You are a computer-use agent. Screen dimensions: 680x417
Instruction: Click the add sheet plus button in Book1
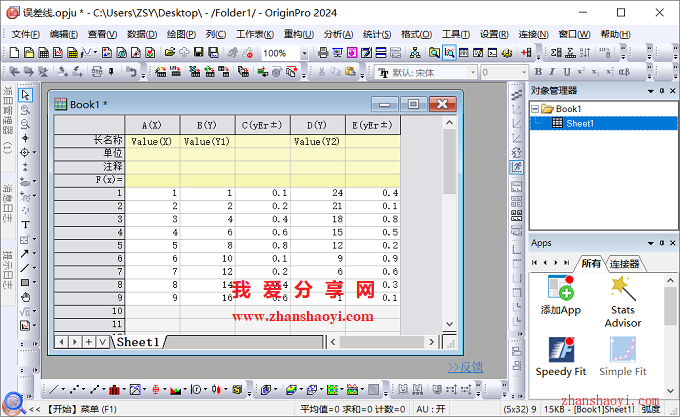coord(88,342)
